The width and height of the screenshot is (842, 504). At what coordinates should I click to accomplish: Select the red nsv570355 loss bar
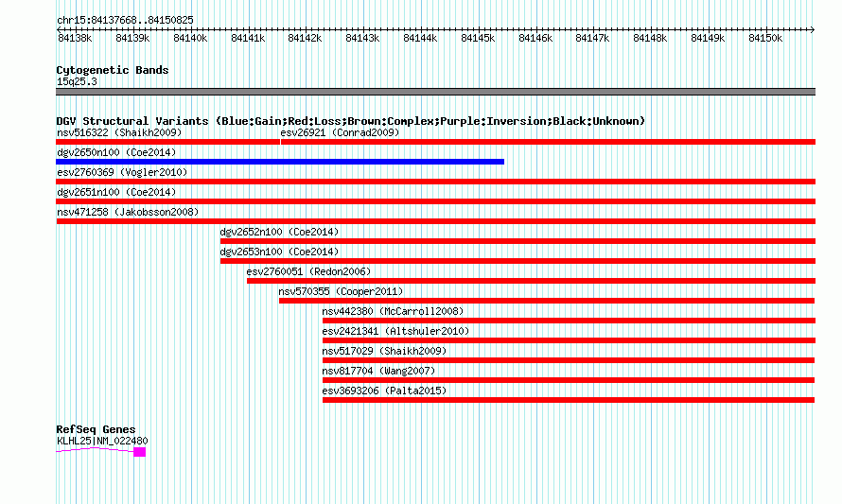point(547,301)
